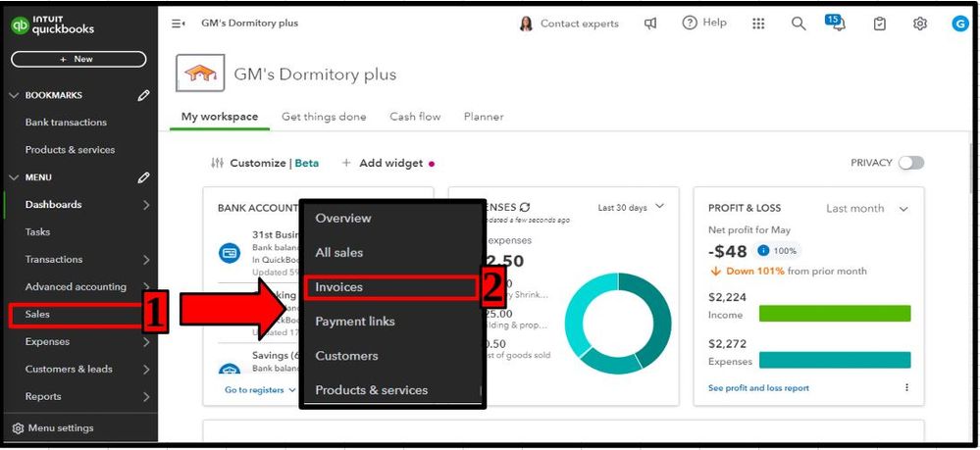
Task: Click the GM's Dormitory plus header title
Action: 315,75
